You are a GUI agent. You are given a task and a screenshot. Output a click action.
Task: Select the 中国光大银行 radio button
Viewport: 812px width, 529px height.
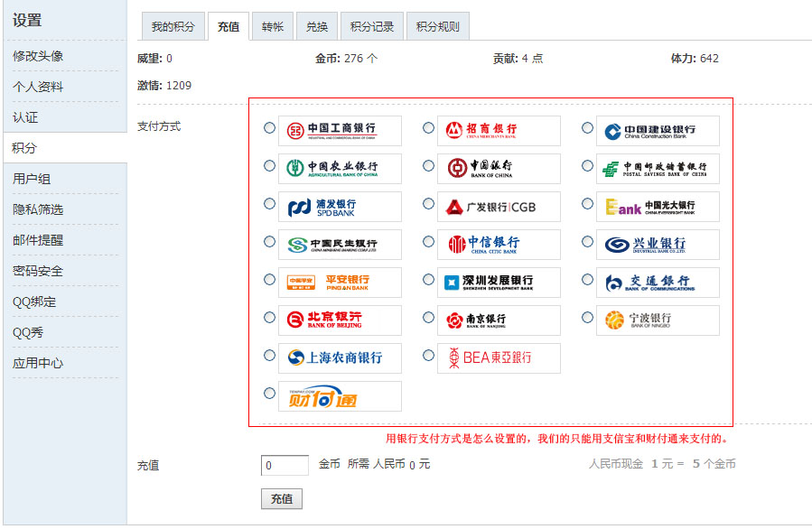[x=587, y=203]
